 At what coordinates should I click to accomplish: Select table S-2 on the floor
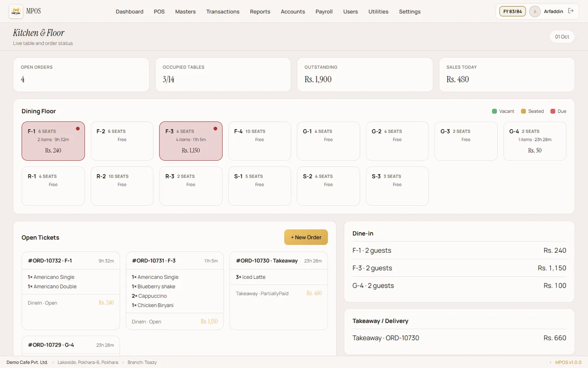tap(328, 186)
